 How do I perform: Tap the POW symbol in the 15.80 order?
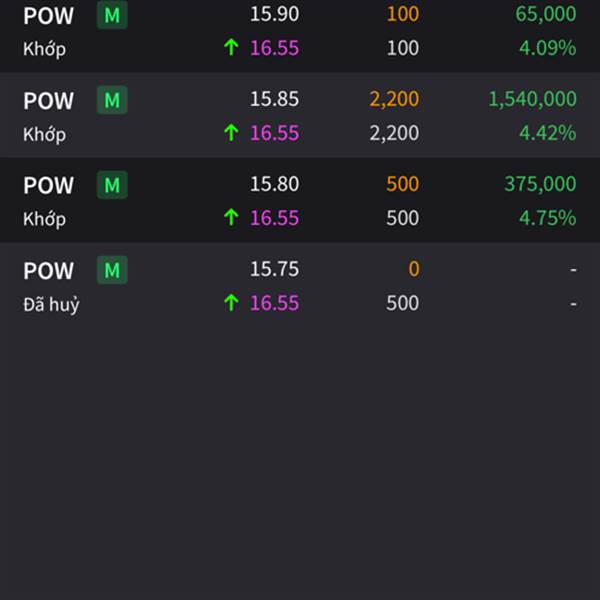[48, 186]
